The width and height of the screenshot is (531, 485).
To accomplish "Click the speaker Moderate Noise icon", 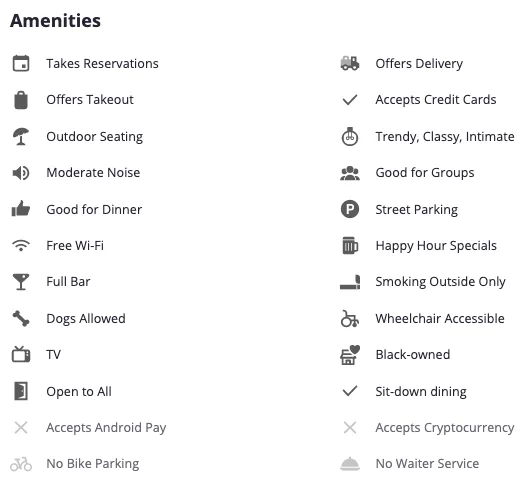I will click(x=21, y=173).
